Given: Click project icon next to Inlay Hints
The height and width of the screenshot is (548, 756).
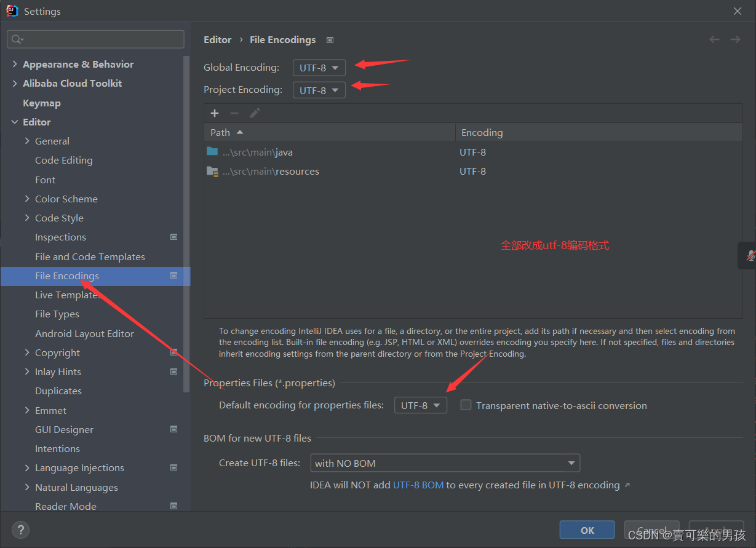Looking at the screenshot, I should (x=173, y=371).
